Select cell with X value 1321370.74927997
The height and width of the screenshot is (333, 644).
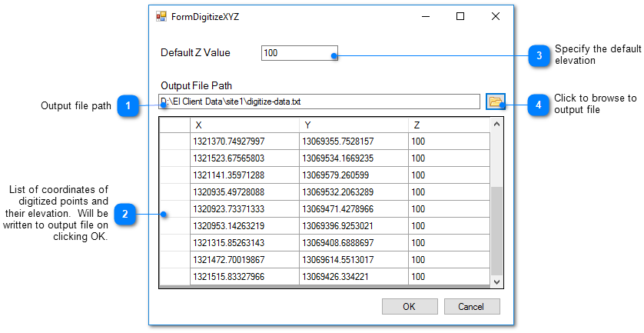244,142
